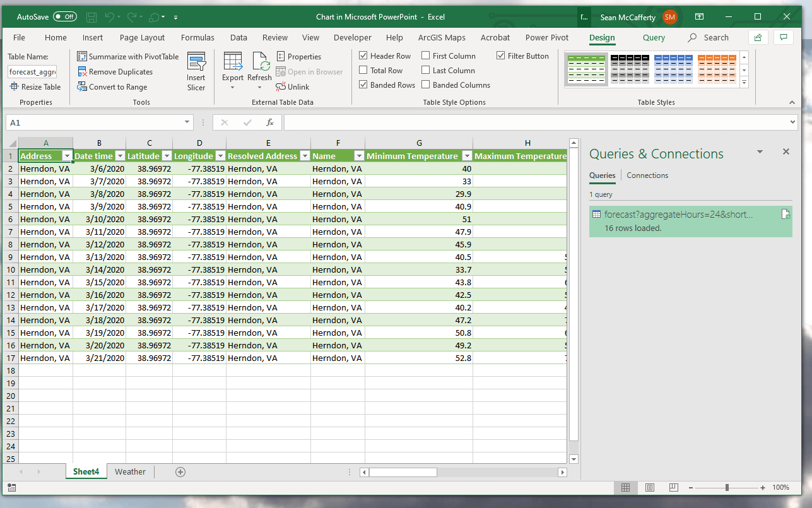Click Unlink in External Table Data
Image resolution: width=812 pixels, height=508 pixels.
[293, 86]
